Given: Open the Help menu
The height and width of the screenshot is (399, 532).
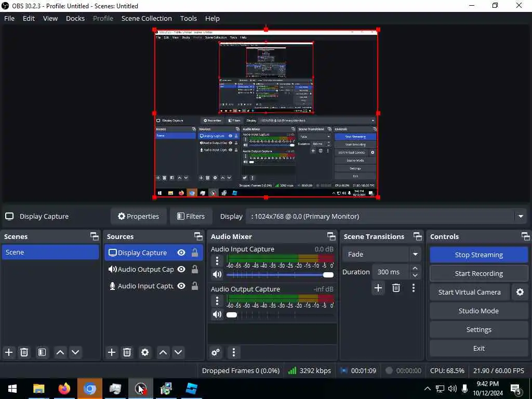Looking at the screenshot, I should pos(212,18).
